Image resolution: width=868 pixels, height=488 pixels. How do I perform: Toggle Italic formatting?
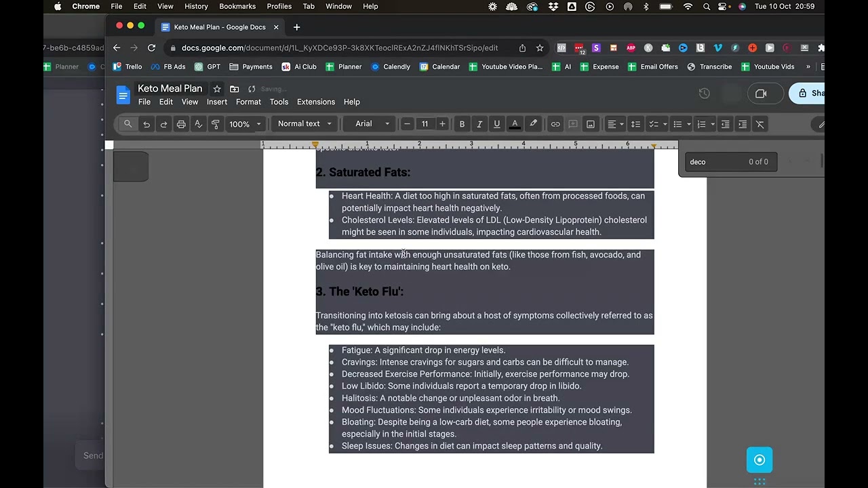coord(479,124)
